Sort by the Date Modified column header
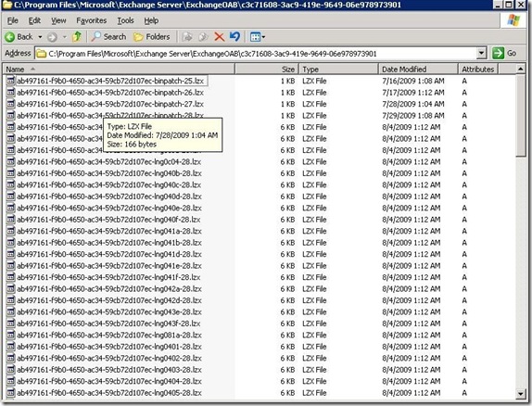532x406 pixels. (x=418, y=70)
